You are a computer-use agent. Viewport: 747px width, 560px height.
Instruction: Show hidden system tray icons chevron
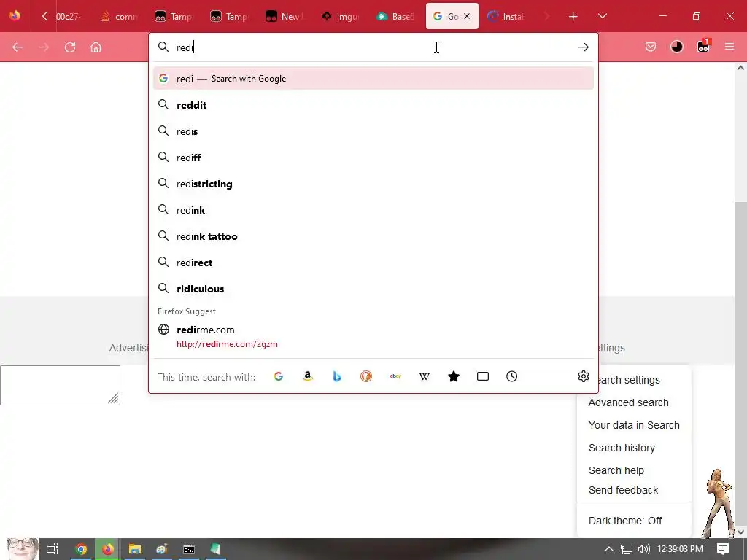pyautogui.click(x=609, y=549)
